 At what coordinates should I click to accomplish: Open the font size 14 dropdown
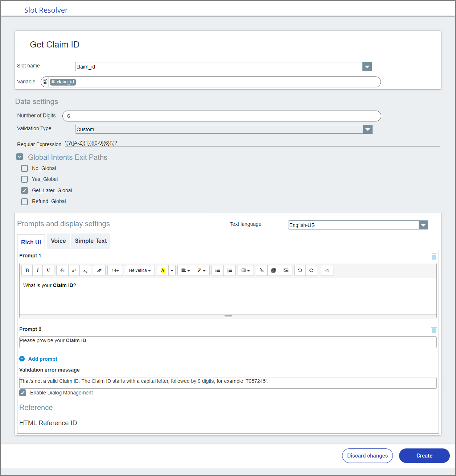click(115, 270)
